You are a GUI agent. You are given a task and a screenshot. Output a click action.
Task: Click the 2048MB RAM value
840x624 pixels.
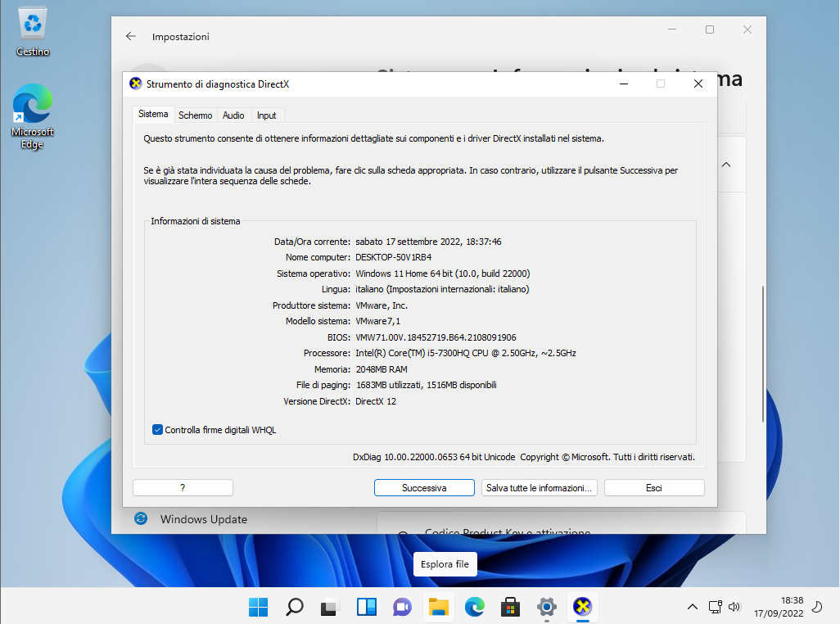point(382,369)
